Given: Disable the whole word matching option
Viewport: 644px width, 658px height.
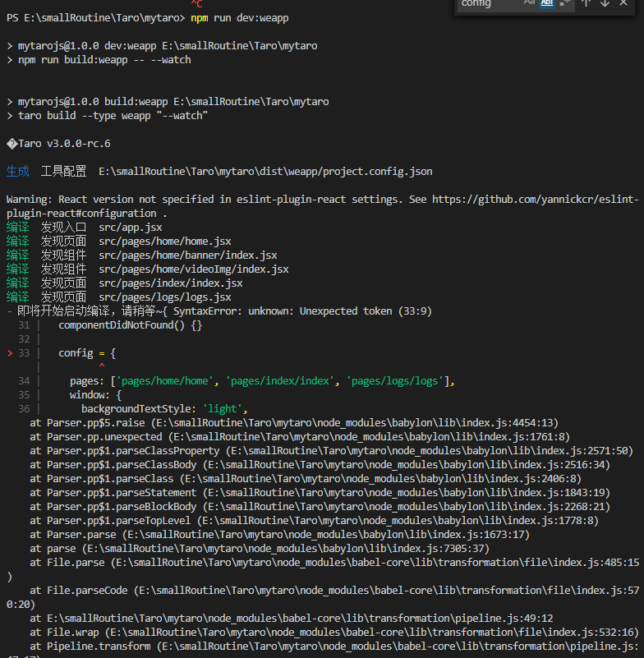Looking at the screenshot, I should [548, 5].
